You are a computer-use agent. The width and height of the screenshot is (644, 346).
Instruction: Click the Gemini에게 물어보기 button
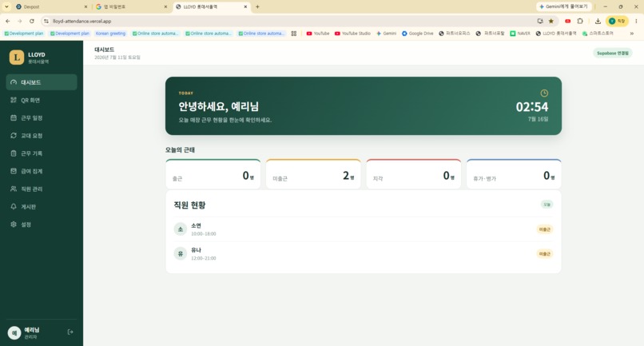[x=564, y=6]
